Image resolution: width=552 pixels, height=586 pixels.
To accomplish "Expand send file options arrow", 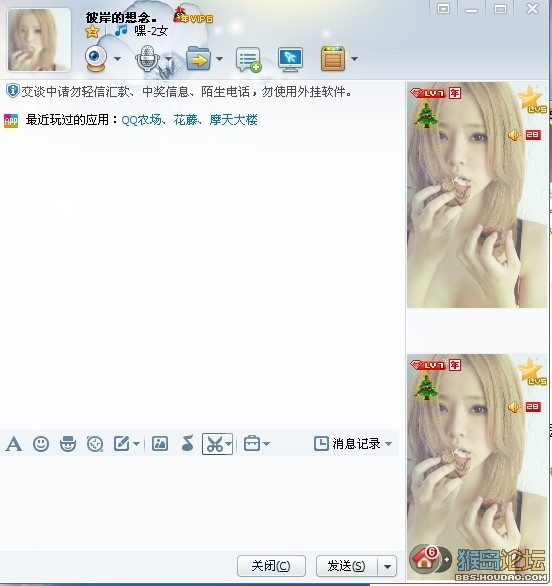I will pyautogui.click(x=219, y=59).
